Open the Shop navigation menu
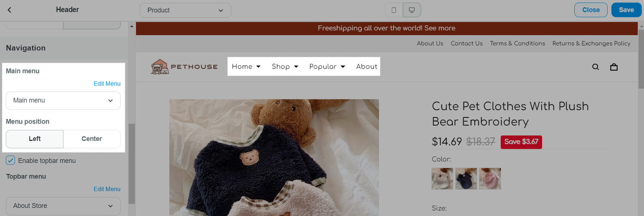Image resolution: width=644 pixels, height=216 pixels. pos(285,67)
